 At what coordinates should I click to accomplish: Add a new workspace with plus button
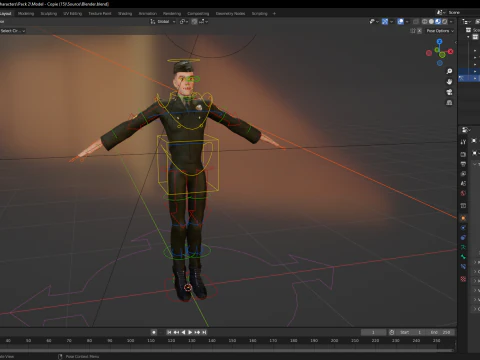pos(274,14)
